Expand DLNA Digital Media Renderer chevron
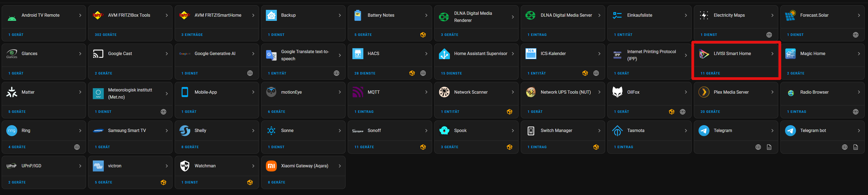The width and height of the screenshot is (868, 195). click(513, 17)
